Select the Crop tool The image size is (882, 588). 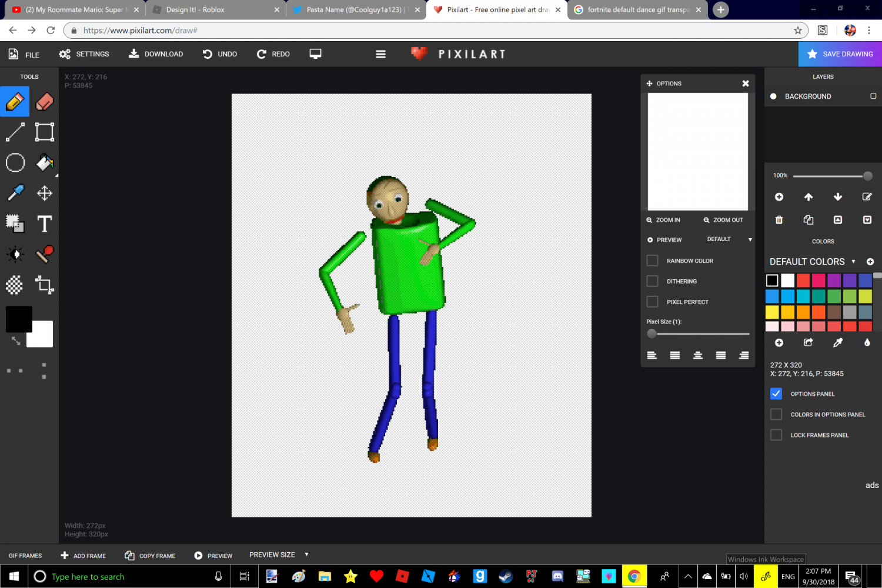point(45,285)
